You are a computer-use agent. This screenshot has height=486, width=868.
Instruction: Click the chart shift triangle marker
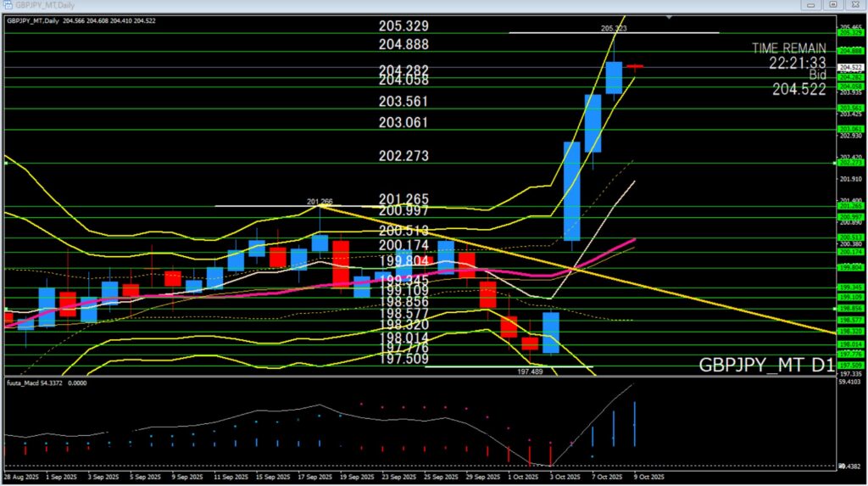pos(670,17)
